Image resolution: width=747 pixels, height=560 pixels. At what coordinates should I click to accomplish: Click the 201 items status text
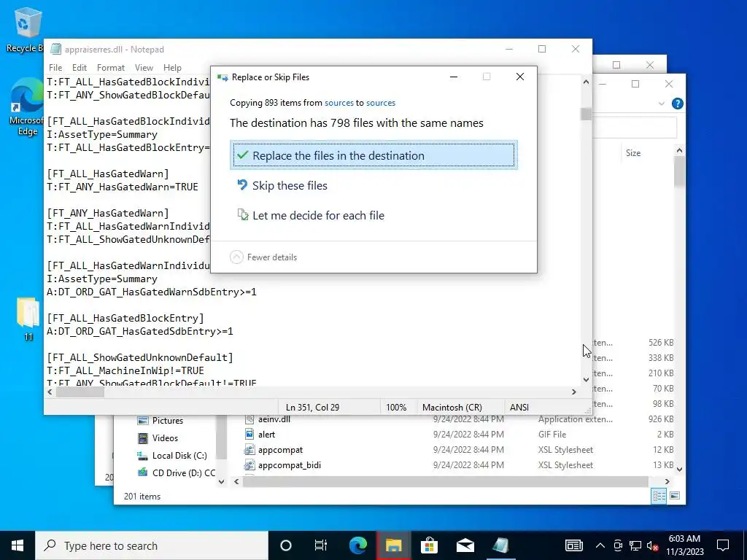[x=142, y=497]
